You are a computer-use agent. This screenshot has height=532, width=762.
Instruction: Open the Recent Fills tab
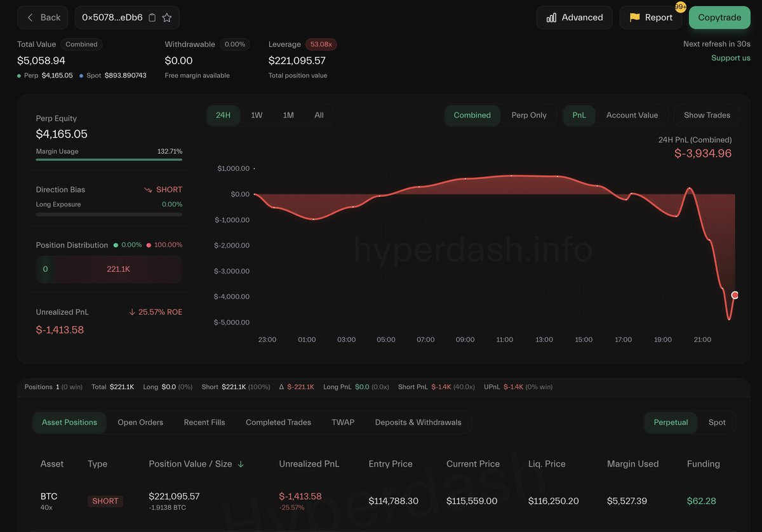(204, 422)
